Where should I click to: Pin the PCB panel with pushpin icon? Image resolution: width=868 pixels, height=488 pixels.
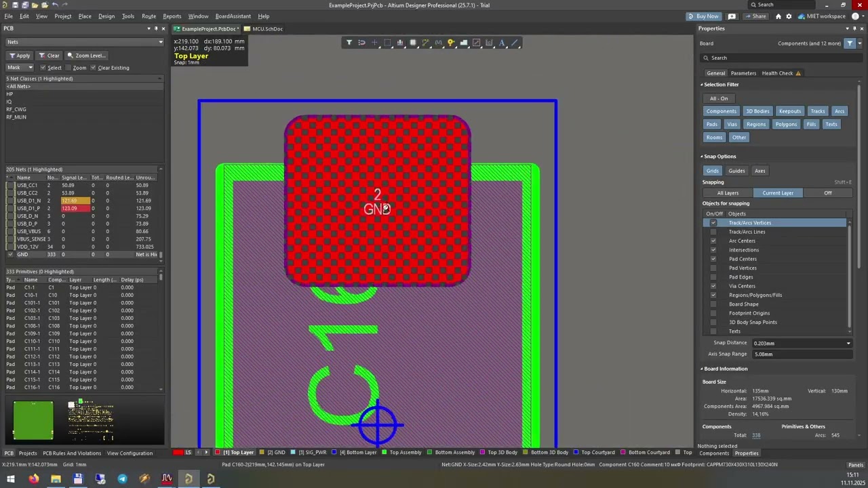point(156,28)
